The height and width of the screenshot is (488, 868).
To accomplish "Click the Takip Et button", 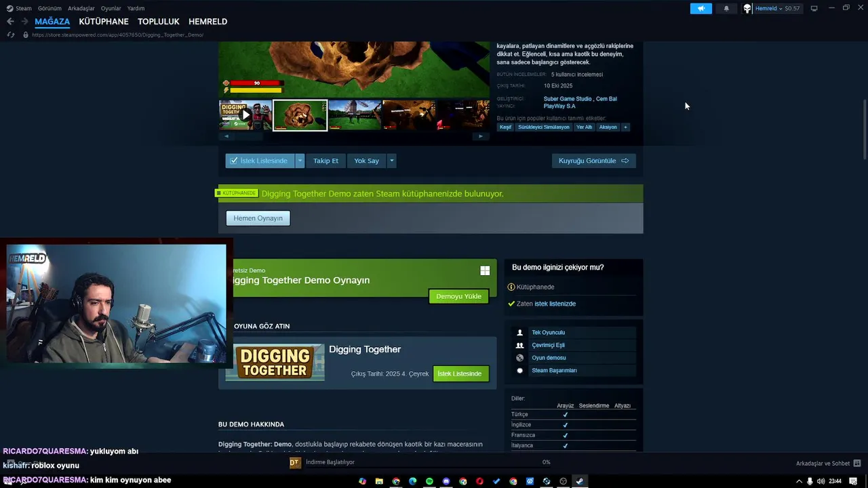I will (325, 161).
